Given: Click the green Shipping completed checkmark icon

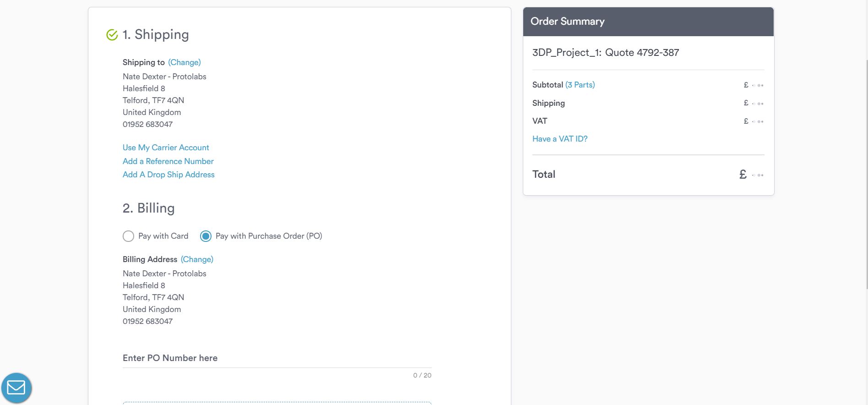Looking at the screenshot, I should (112, 35).
